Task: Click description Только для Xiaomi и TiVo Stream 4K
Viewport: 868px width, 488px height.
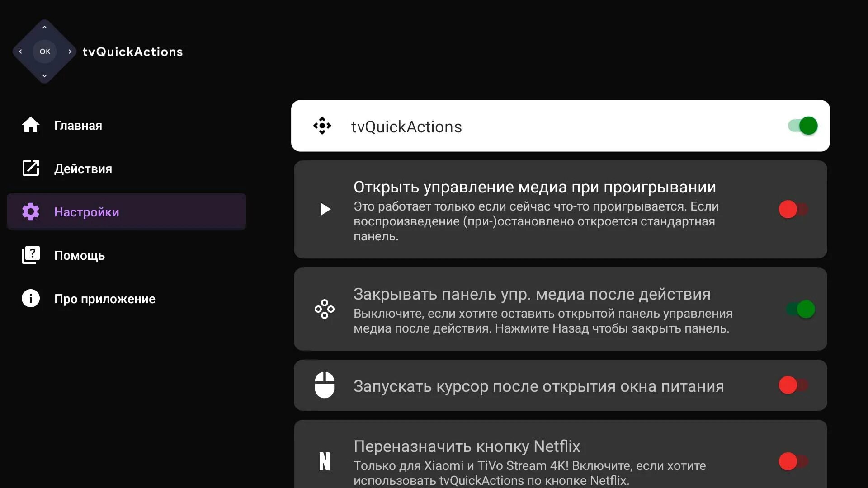Action: (x=530, y=473)
